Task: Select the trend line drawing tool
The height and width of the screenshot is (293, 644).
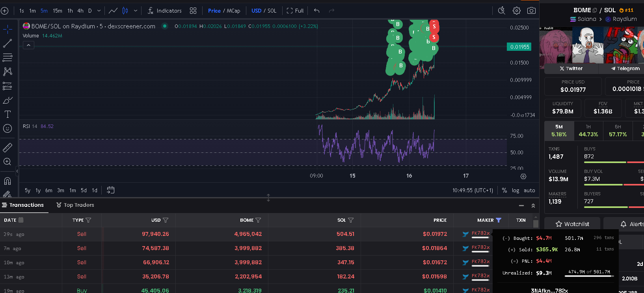Action: (7, 43)
